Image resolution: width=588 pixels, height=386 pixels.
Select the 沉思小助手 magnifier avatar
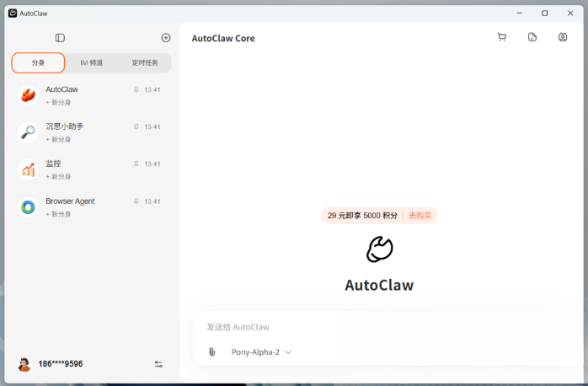pyautogui.click(x=28, y=132)
